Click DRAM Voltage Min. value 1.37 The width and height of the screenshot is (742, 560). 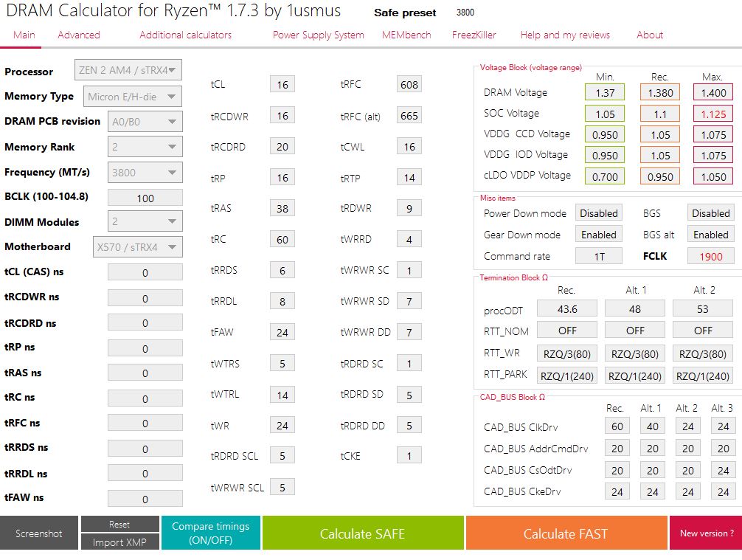(605, 92)
